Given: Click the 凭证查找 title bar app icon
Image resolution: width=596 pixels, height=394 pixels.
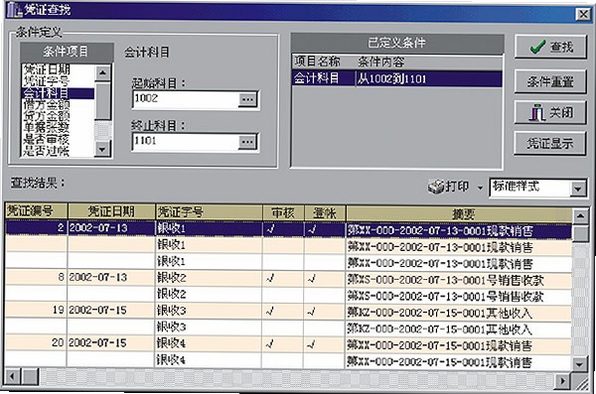Looking at the screenshot, I should [14, 10].
